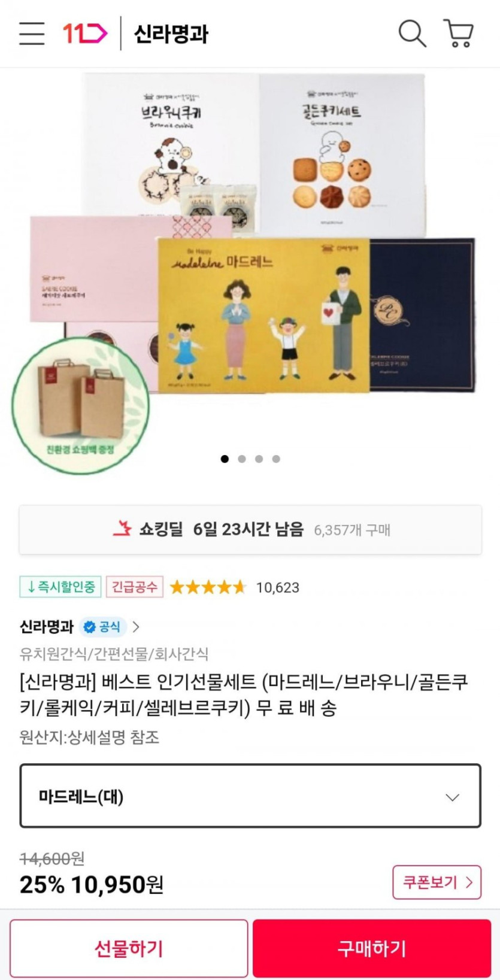Tap the 선물하기 gift button
Image resolution: width=500 pixels, height=980 pixels.
coord(129,948)
